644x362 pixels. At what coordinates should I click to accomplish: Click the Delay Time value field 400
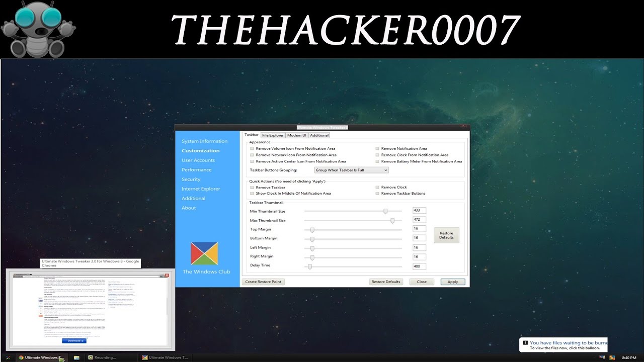point(419,266)
